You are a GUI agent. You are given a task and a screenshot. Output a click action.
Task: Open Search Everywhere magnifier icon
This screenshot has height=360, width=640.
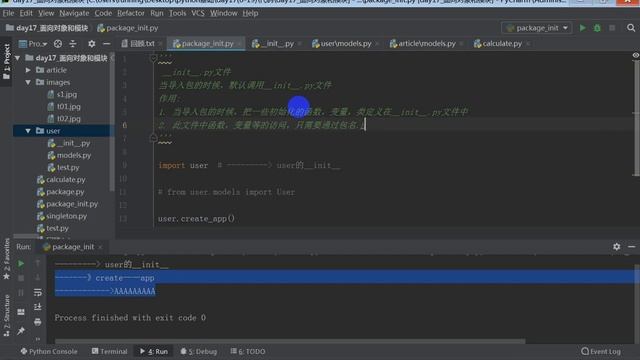pos(631,28)
